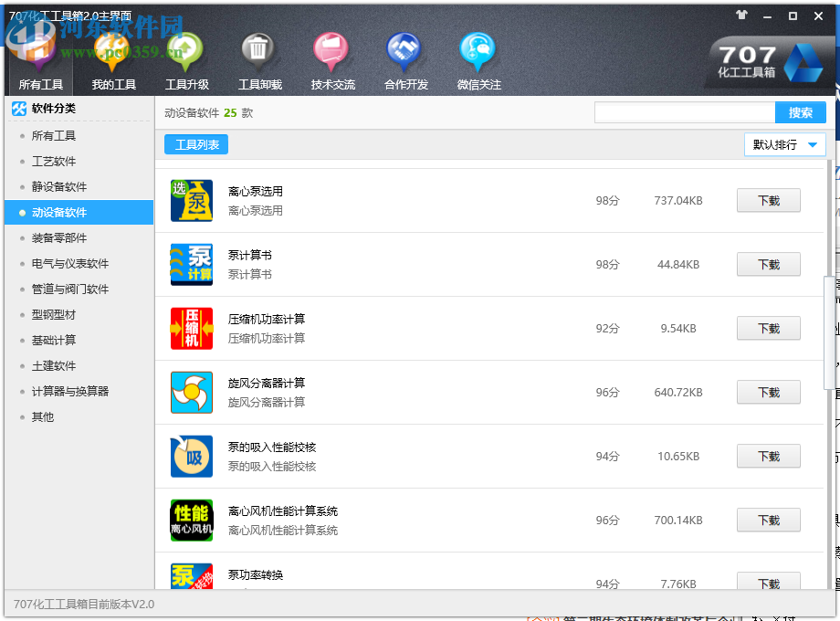Click the 707化工工具箱目前版本V2.0 status text

pos(84,605)
